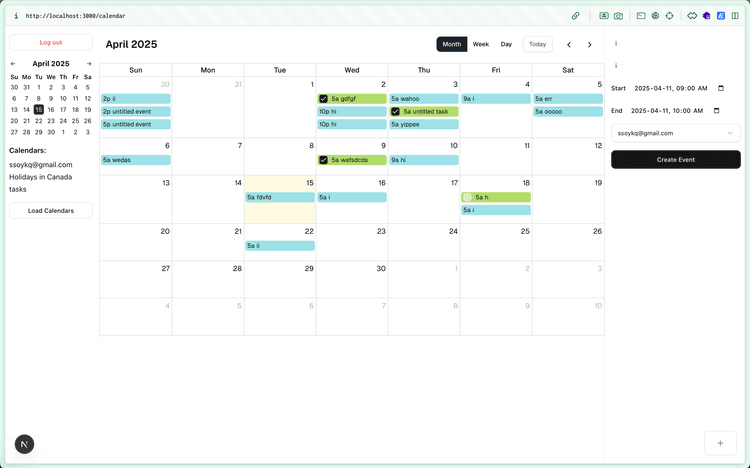Select the "5a fdvfd" event on April 15
The width and height of the screenshot is (750, 468).
click(280, 198)
